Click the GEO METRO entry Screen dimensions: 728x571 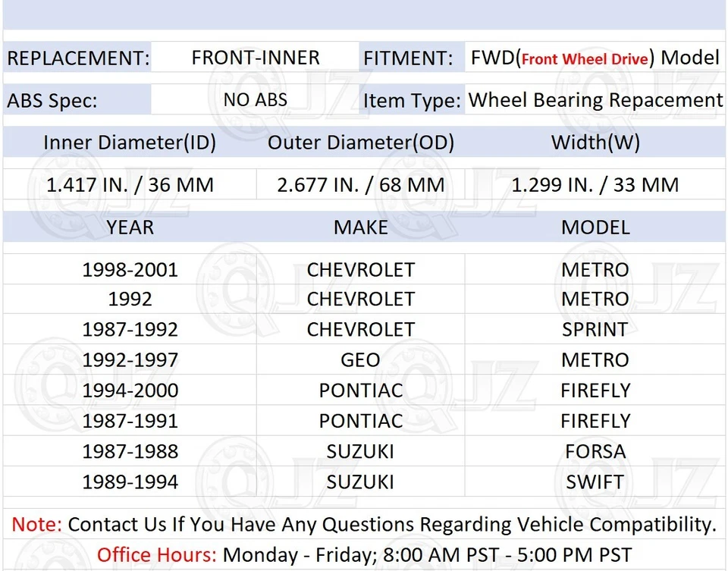click(361, 359)
